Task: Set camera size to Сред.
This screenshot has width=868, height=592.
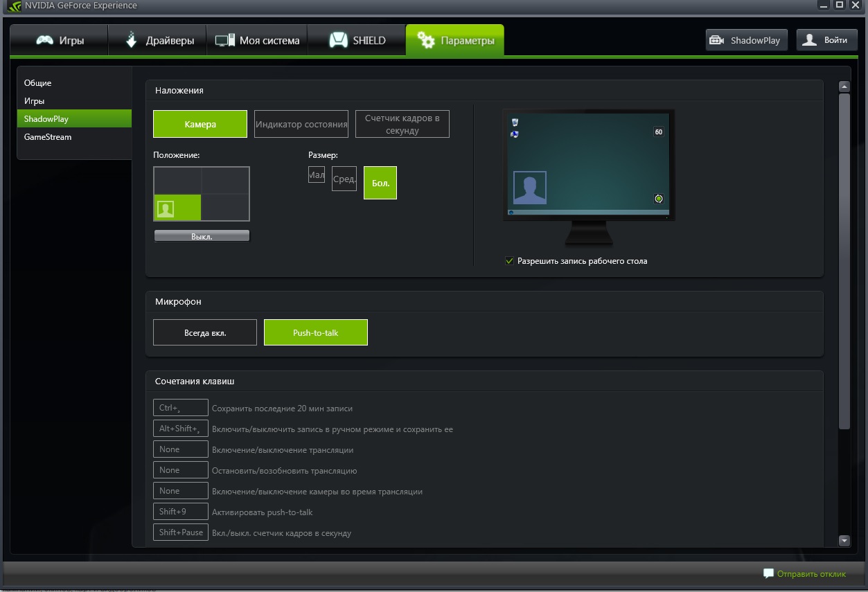Action: tap(344, 179)
